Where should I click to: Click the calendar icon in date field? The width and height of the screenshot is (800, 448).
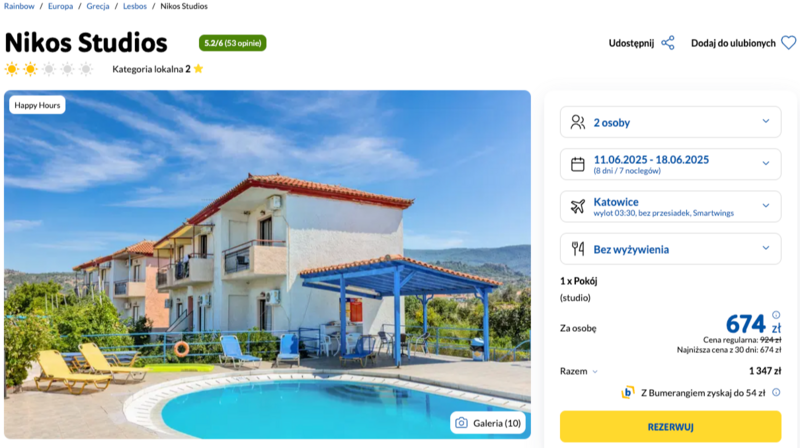point(578,164)
